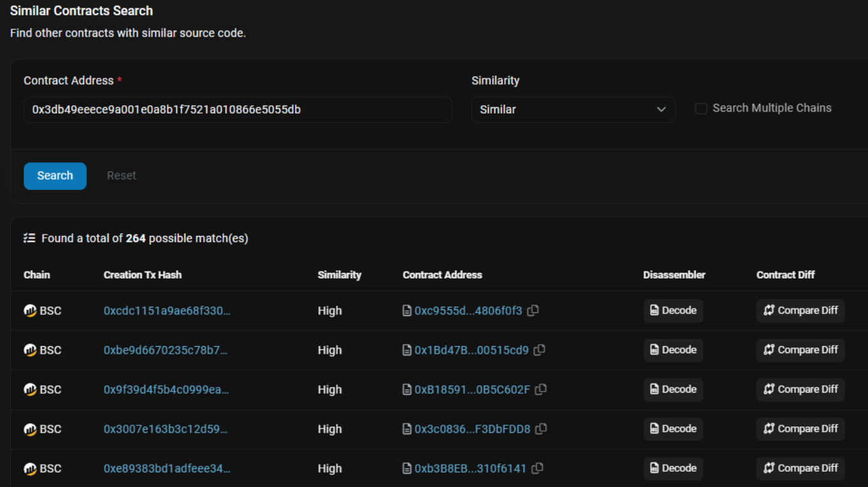Decode contract 0xB18591...0B5C602F

pyautogui.click(x=673, y=390)
